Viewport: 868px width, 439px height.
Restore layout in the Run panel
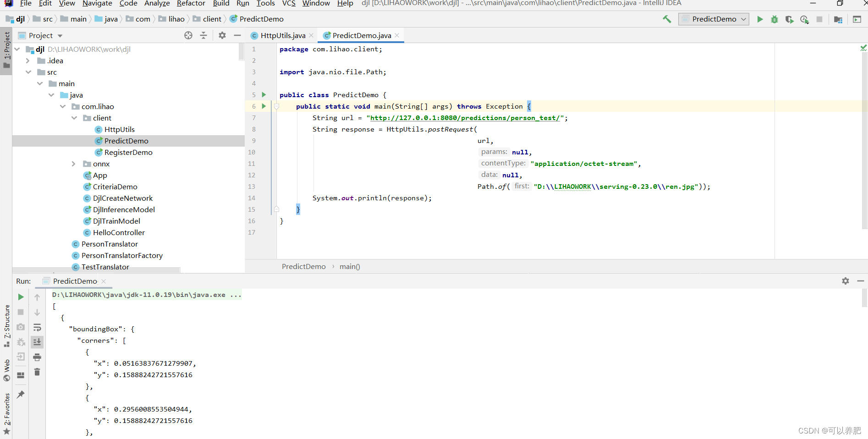click(21, 375)
